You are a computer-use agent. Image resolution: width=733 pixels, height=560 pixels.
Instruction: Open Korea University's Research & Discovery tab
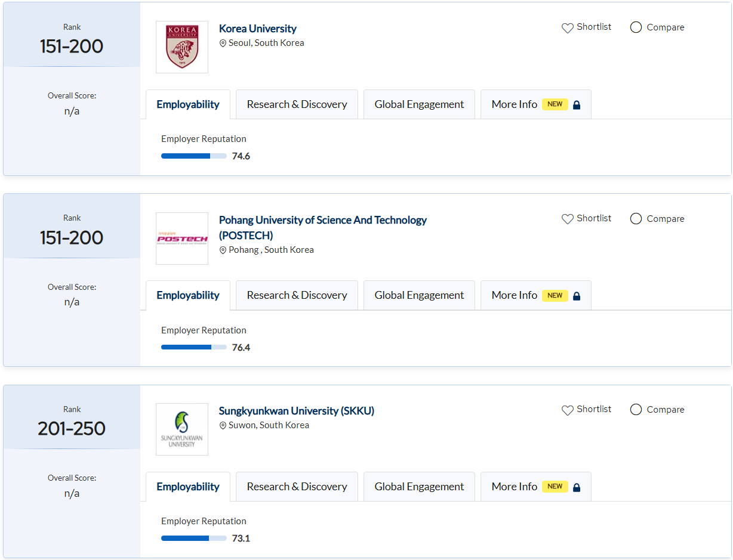pos(297,104)
